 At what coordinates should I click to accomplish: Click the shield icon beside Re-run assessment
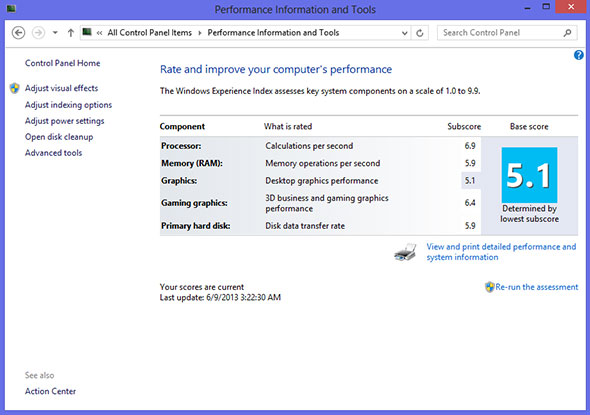490,287
